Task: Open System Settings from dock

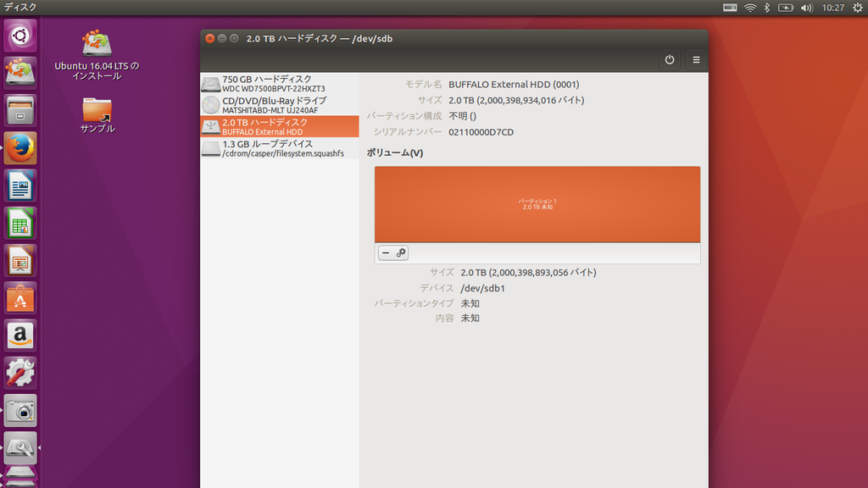Action: [20, 374]
